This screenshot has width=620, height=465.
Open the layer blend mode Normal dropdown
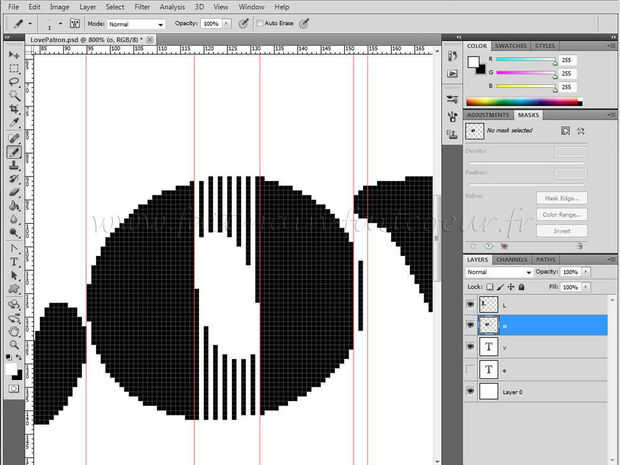point(499,272)
